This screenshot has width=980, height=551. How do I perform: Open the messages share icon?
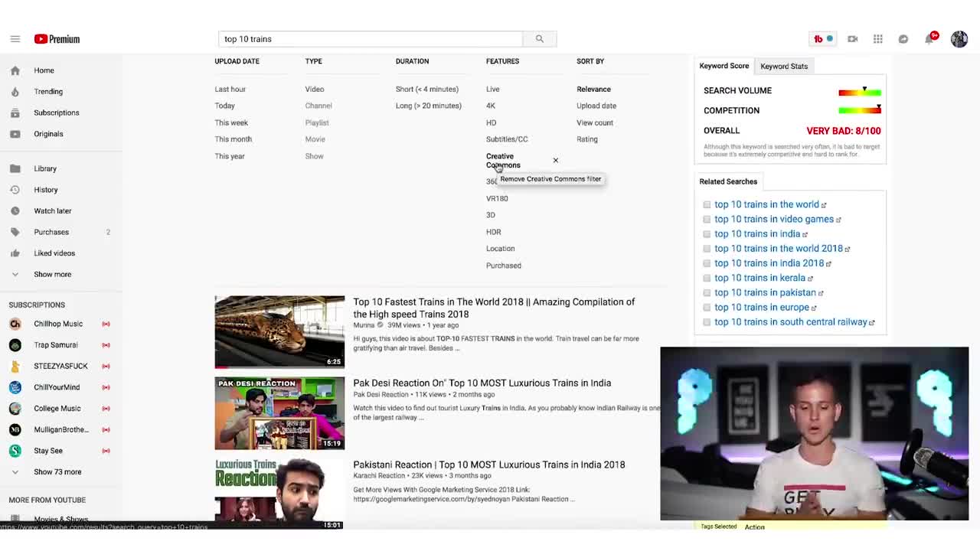coord(903,39)
